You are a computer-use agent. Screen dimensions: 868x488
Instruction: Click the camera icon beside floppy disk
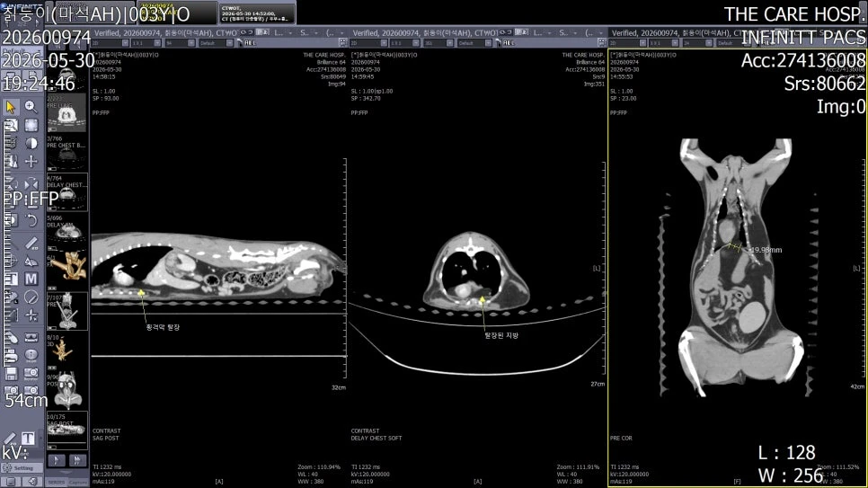click(31, 373)
